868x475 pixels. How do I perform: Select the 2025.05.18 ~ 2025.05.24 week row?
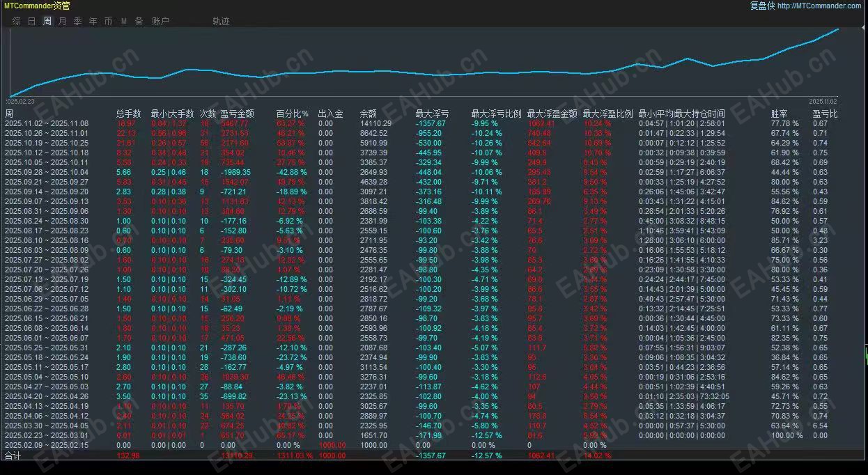point(434,357)
